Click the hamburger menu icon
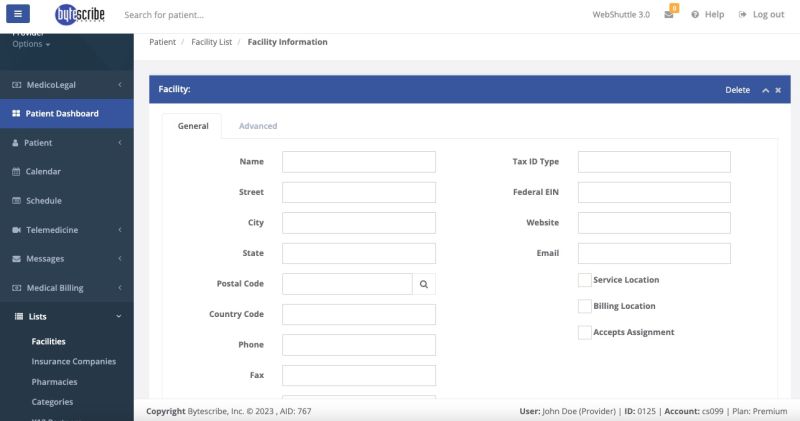Image resolution: width=800 pixels, height=421 pixels. [20, 15]
